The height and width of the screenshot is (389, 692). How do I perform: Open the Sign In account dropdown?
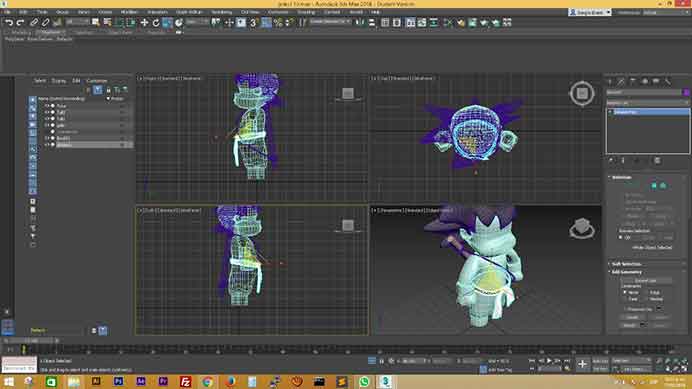590,12
